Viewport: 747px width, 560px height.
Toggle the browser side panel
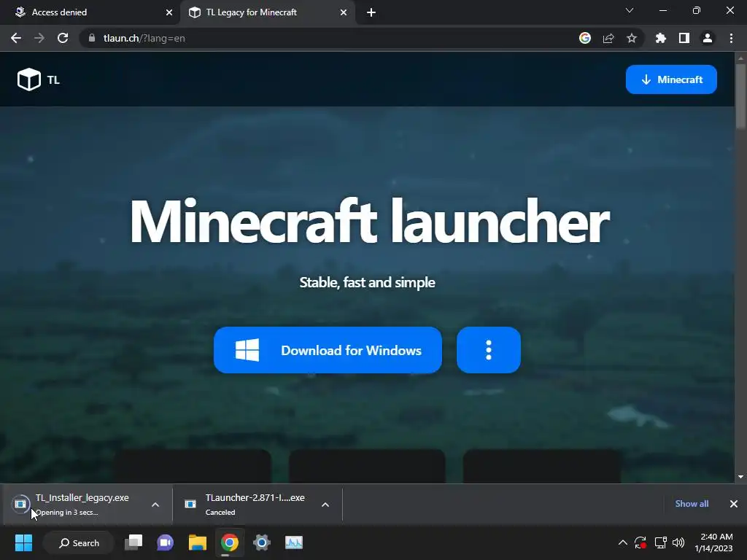point(684,38)
